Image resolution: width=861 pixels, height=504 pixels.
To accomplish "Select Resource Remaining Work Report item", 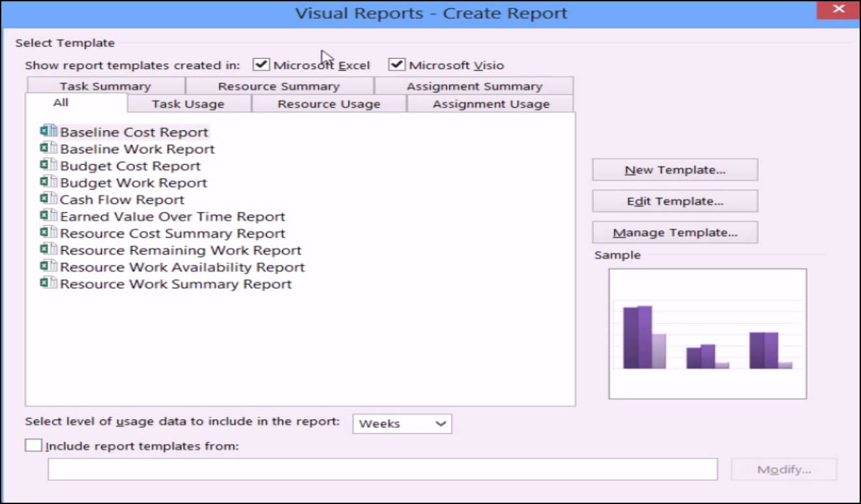I will (x=181, y=250).
